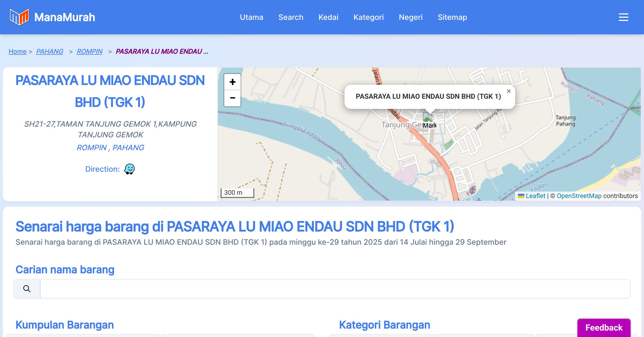Open the OpenStreetMap attribution link
The width and height of the screenshot is (644, 337).
click(x=579, y=196)
